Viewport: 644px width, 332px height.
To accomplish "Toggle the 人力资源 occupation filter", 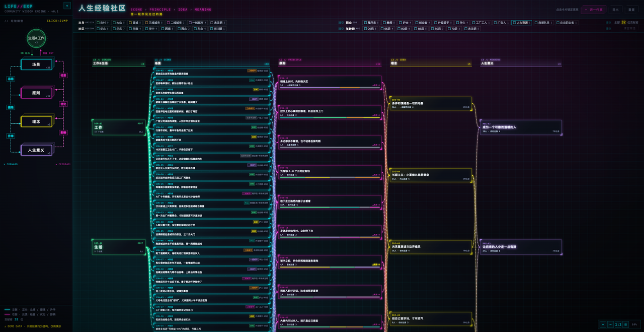I will (521, 23).
